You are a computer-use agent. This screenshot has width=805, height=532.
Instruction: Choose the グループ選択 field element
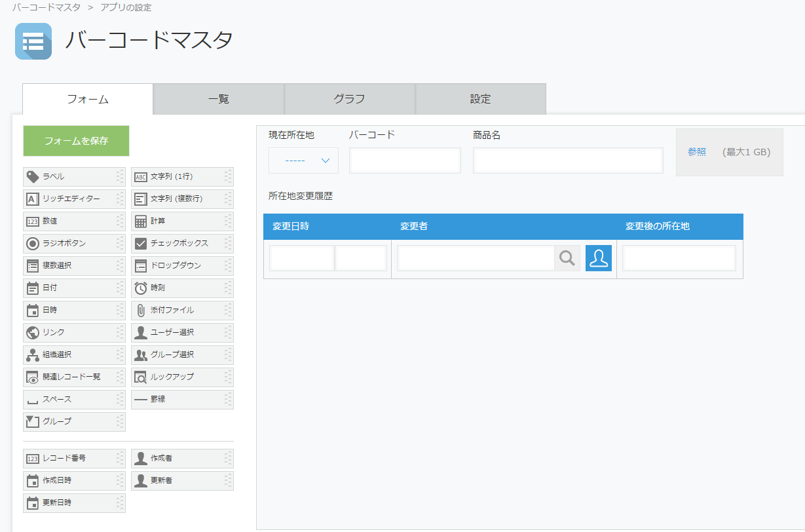(x=182, y=355)
